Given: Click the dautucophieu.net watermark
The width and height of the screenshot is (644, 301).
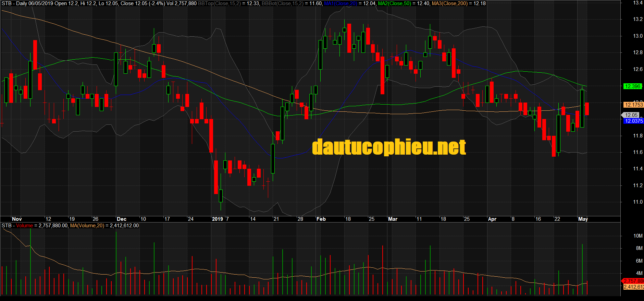Looking at the screenshot, I should tap(389, 147).
